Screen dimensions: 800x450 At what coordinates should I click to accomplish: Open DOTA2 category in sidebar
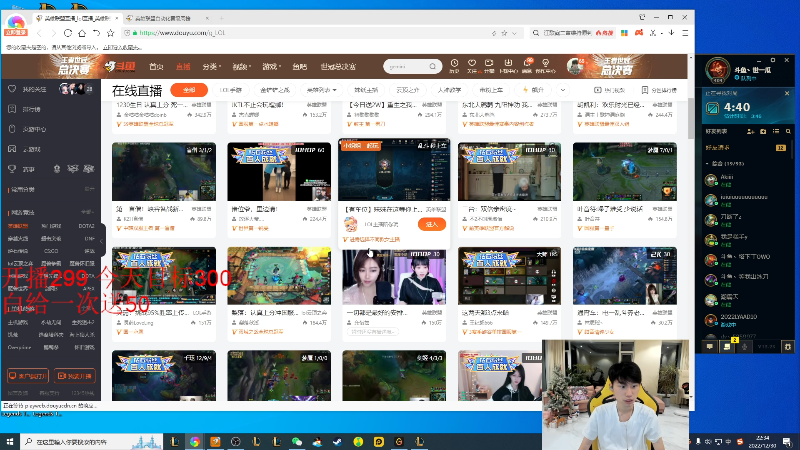(86, 226)
